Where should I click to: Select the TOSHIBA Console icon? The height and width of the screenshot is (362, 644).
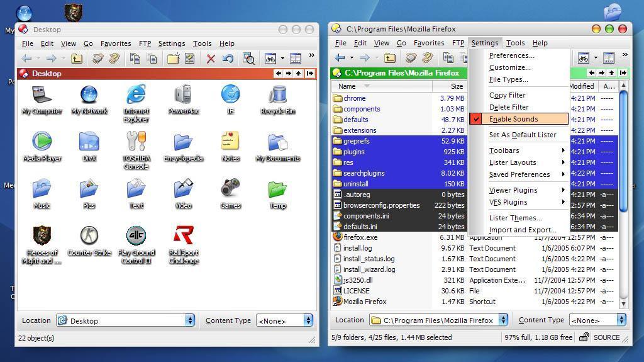[136, 150]
